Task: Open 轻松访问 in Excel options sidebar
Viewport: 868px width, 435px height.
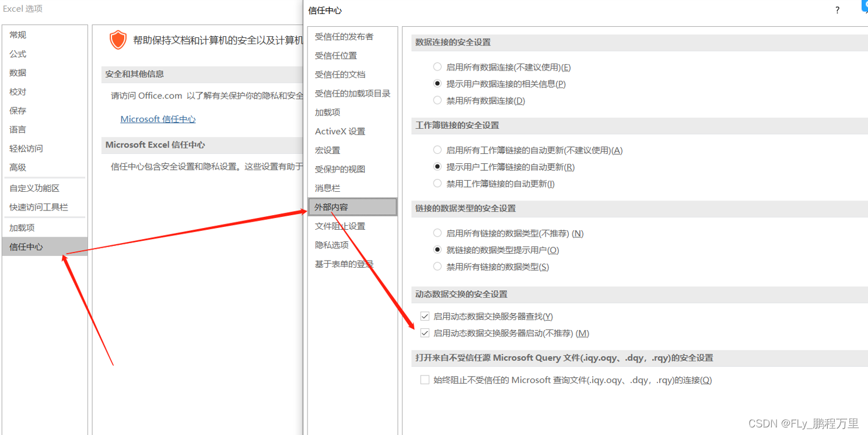Action: coord(45,149)
